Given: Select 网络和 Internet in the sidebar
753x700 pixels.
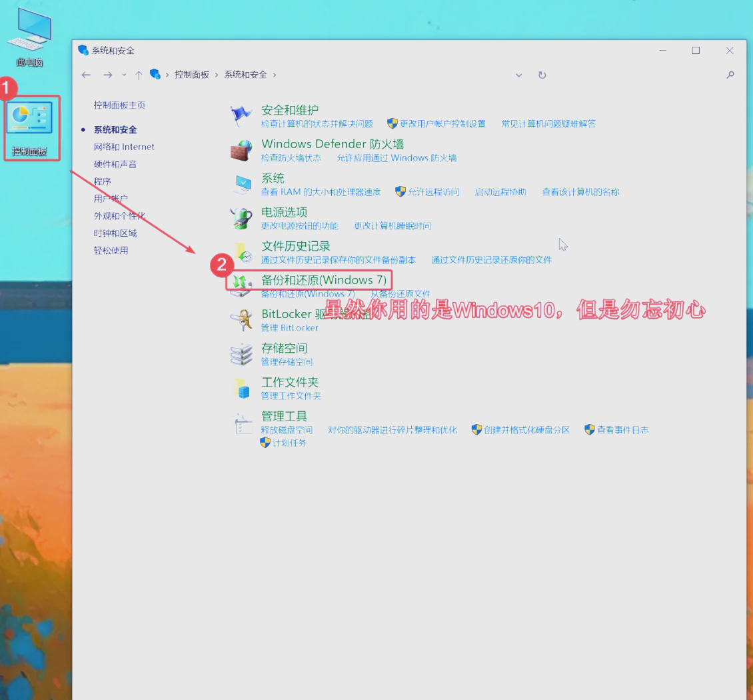Looking at the screenshot, I should pyautogui.click(x=124, y=147).
